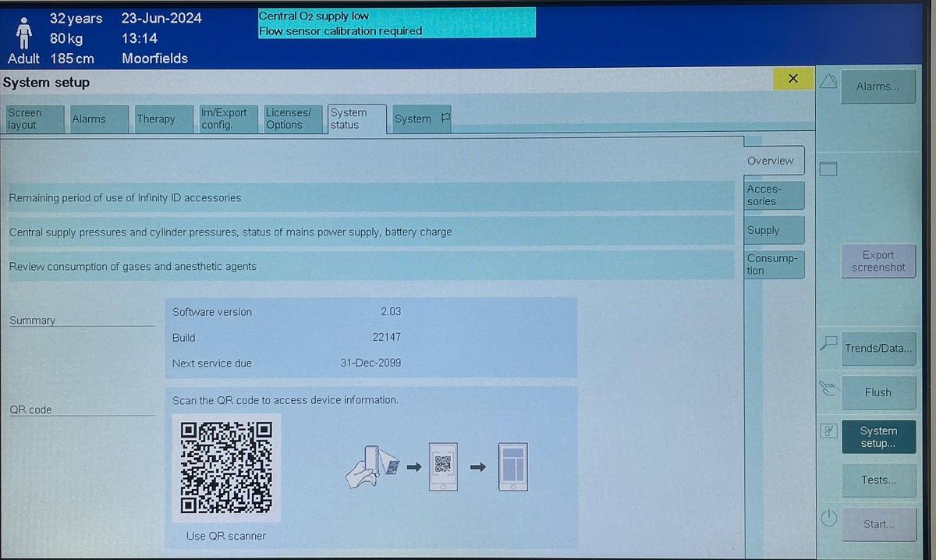Viewport: 936px width, 560px height.
Task: Select the Licenses/Options tab
Action: (x=292, y=119)
